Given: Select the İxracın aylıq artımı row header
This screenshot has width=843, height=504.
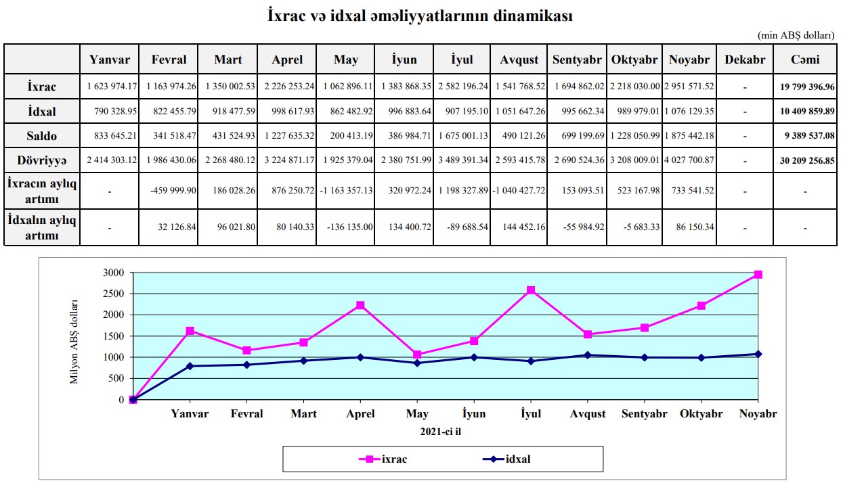Looking at the screenshot, I should tap(42, 191).
